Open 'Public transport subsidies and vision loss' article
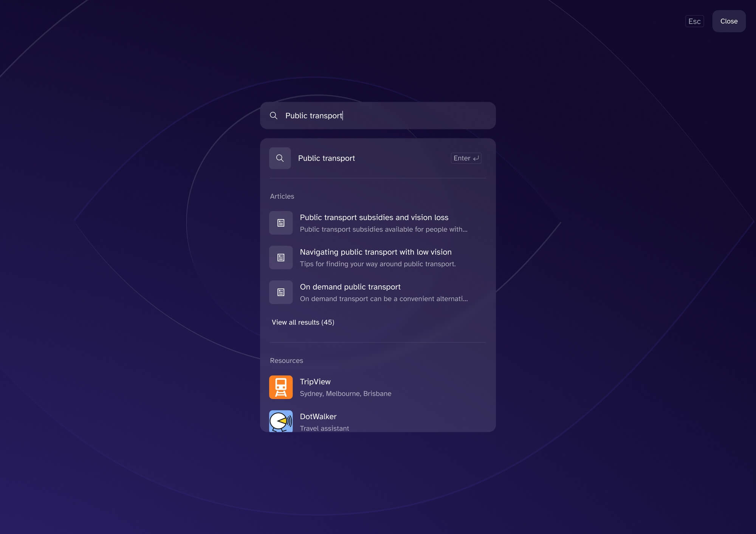756x534 pixels. (x=374, y=217)
